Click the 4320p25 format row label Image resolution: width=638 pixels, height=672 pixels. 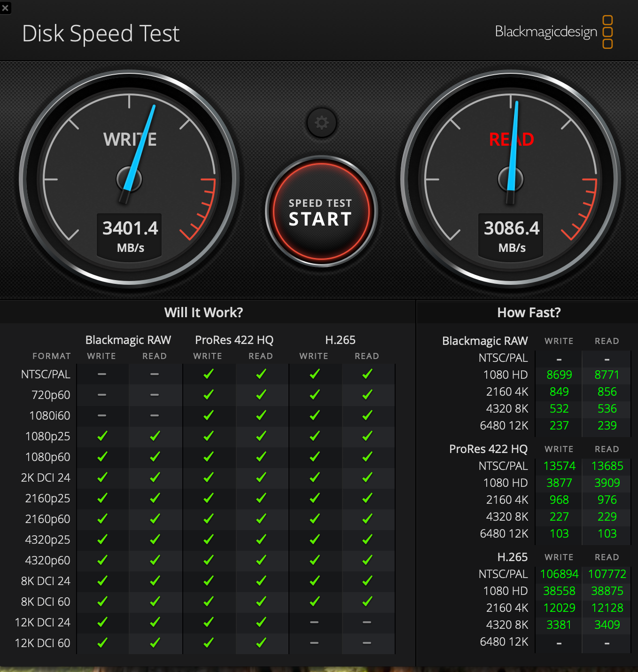[x=47, y=540]
